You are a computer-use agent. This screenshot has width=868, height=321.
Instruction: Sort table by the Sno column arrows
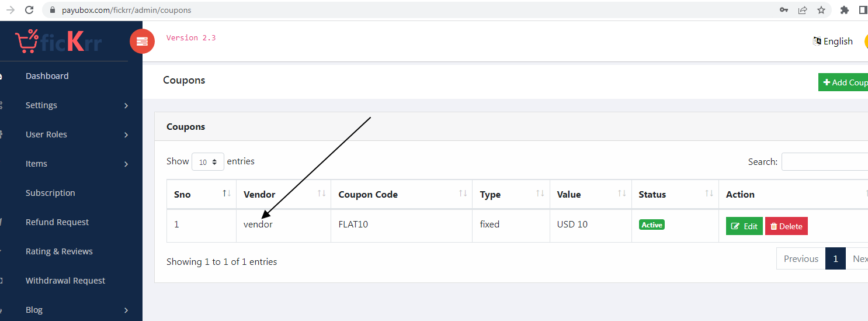click(x=227, y=194)
